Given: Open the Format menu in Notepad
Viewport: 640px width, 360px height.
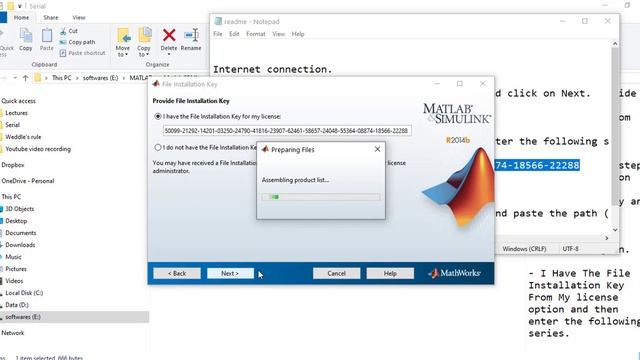Looking at the screenshot, I should click(x=256, y=34).
